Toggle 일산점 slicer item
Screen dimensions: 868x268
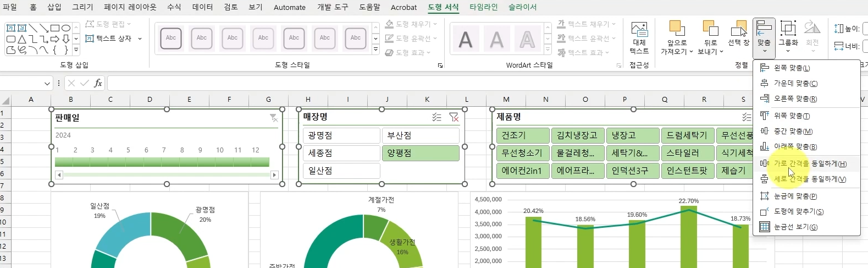click(341, 171)
